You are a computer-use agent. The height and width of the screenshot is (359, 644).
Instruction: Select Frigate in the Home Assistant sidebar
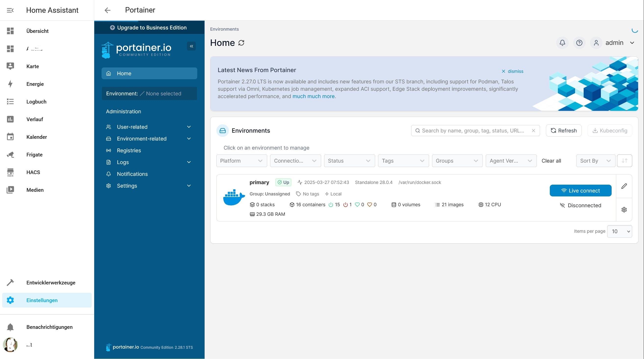click(35, 155)
